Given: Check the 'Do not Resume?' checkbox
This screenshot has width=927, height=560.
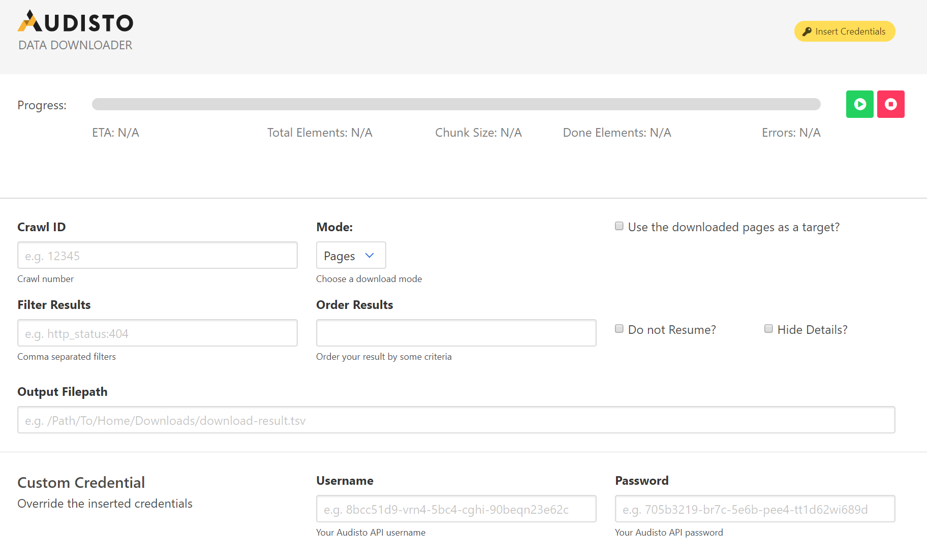Looking at the screenshot, I should (619, 329).
